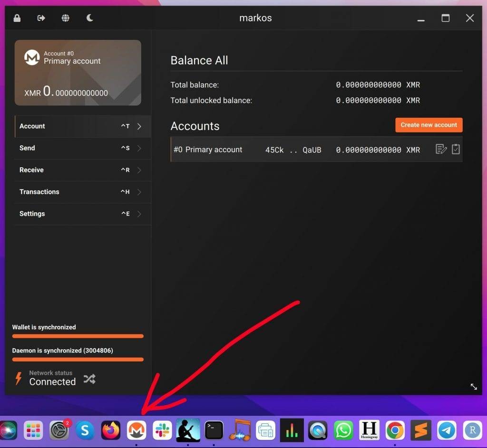
Task: Expand the Transactions chevron arrow
Action: 139,192
